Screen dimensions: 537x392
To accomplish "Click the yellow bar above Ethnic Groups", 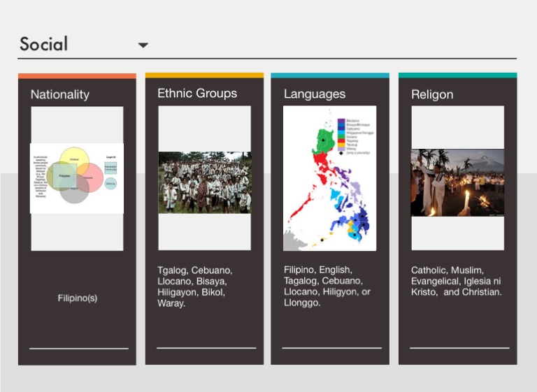I will click(204, 75).
